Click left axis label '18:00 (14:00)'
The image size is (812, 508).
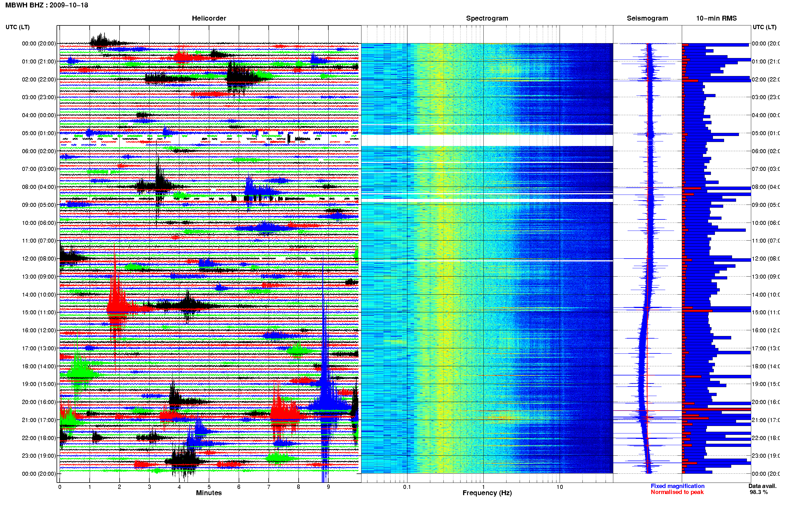[x=39, y=366]
